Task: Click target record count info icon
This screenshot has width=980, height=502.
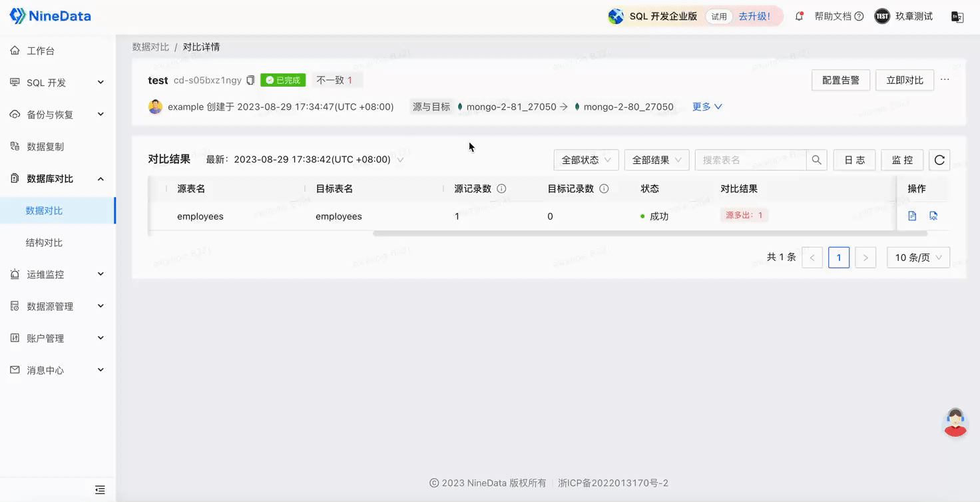Action: [x=604, y=188]
